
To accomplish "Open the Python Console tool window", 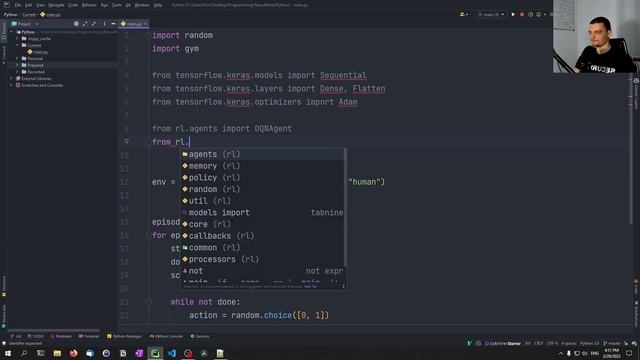I will click(166, 336).
